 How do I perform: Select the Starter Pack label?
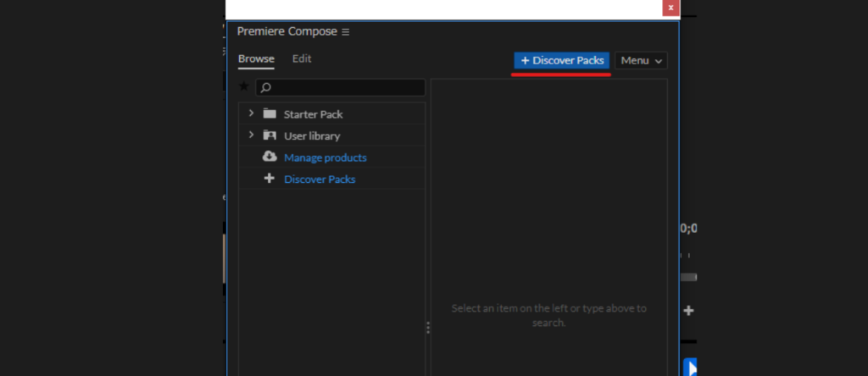tap(313, 114)
